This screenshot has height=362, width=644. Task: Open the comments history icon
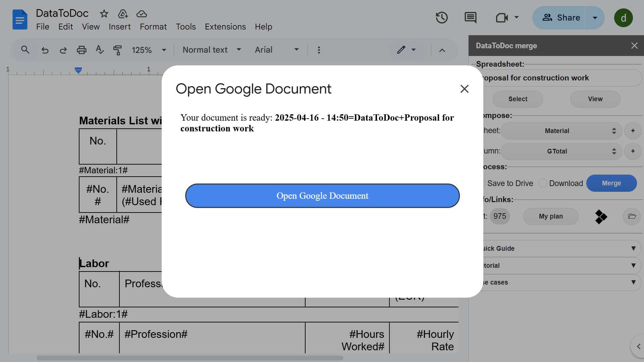pyautogui.click(x=470, y=18)
